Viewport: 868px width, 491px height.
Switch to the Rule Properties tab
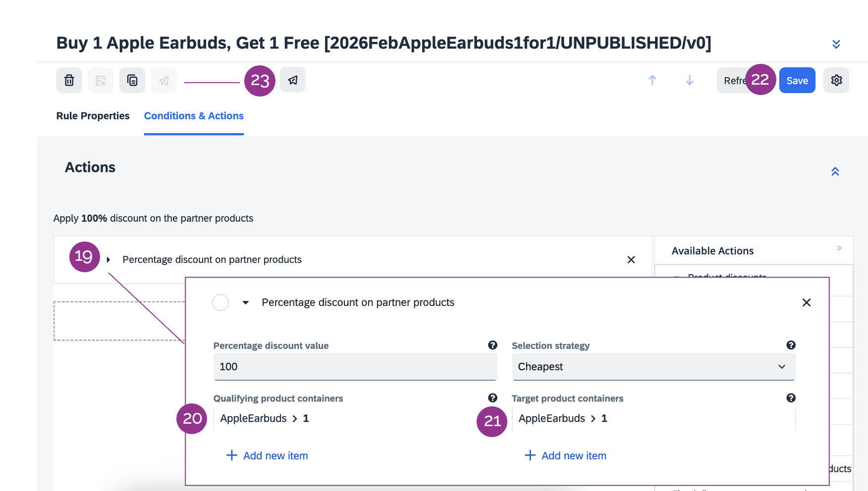coord(93,116)
